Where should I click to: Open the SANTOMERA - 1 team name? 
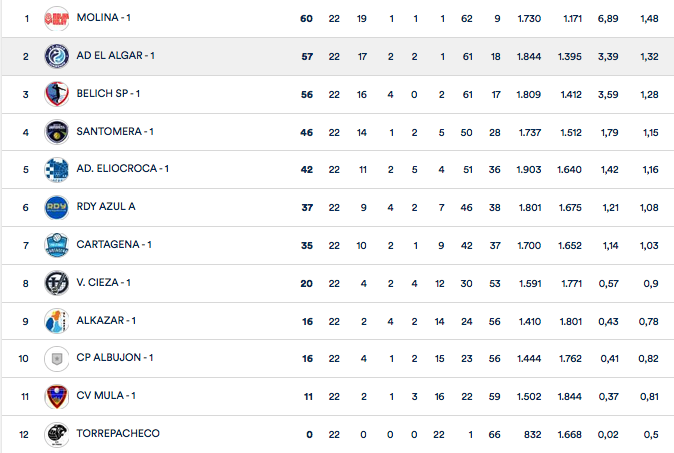pyautogui.click(x=114, y=131)
